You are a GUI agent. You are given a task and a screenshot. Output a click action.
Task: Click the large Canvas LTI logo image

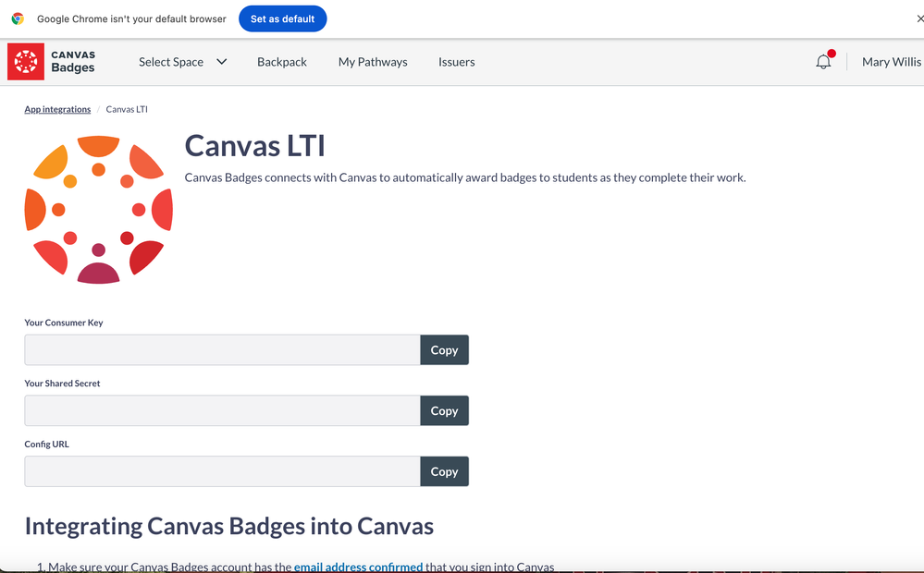click(99, 210)
